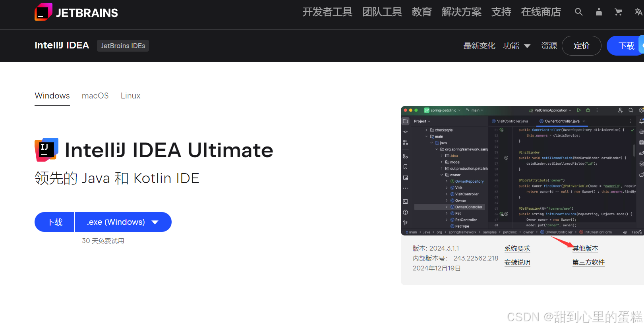This screenshot has height=328, width=644.
Task: Click the 版本: 2024.3.1.1 text
Action: pos(436,248)
